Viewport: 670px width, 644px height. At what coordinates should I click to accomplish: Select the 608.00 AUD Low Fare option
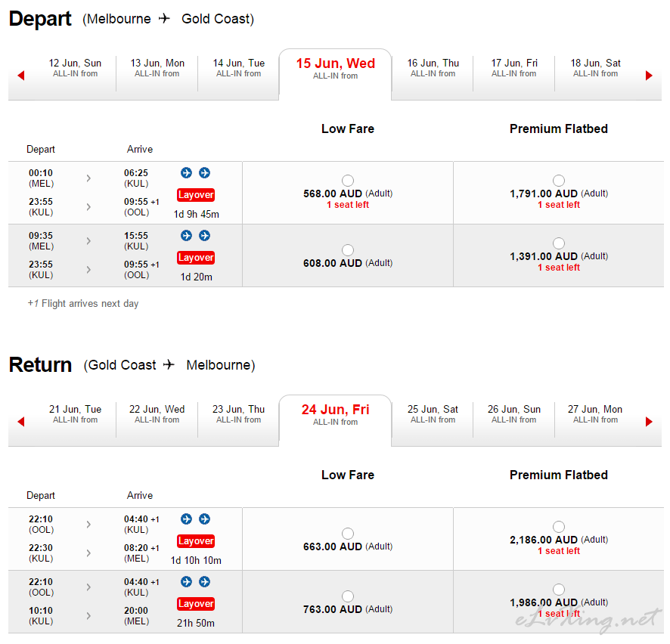pos(348,250)
